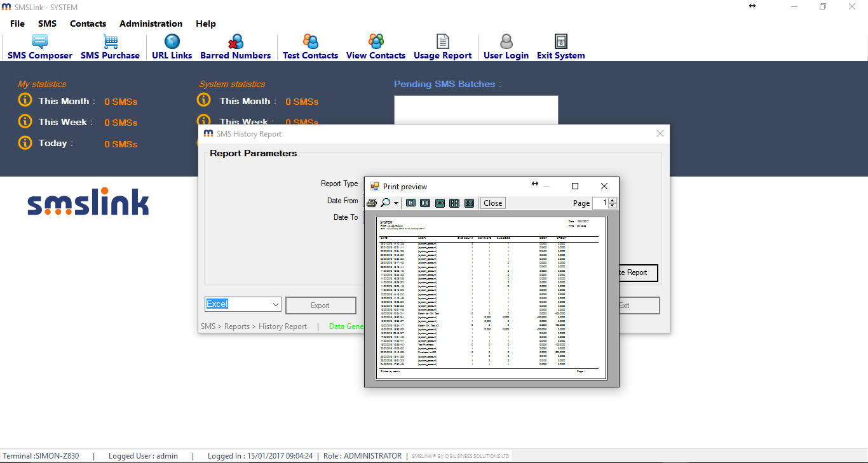Click the 'System statistics' heading
The width and height of the screenshot is (868, 463).
[232, 84]
